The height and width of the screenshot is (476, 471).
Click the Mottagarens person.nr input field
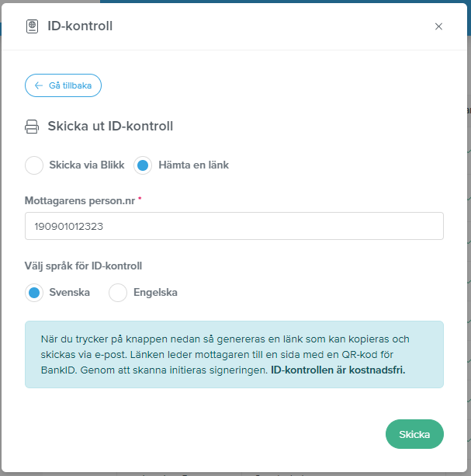coord(234,226)
